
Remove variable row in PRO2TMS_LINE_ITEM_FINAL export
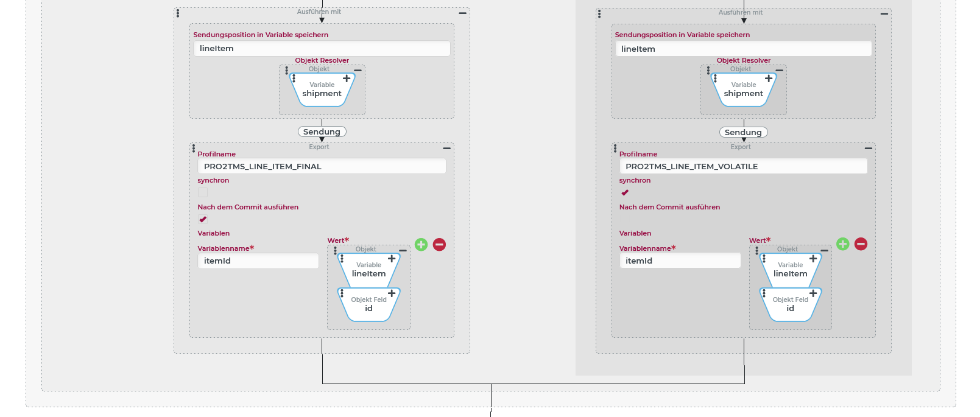[x=439, y=245]
